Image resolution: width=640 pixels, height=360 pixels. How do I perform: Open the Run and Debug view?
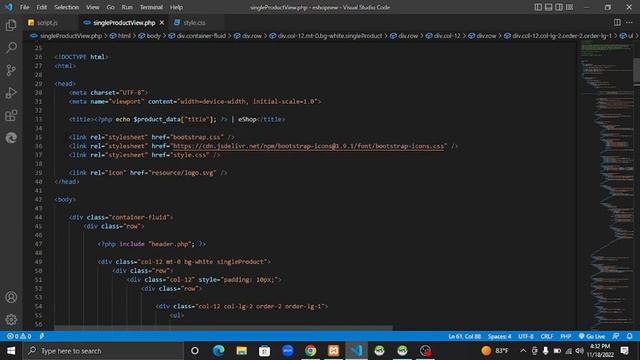click(x=11, y=93)
